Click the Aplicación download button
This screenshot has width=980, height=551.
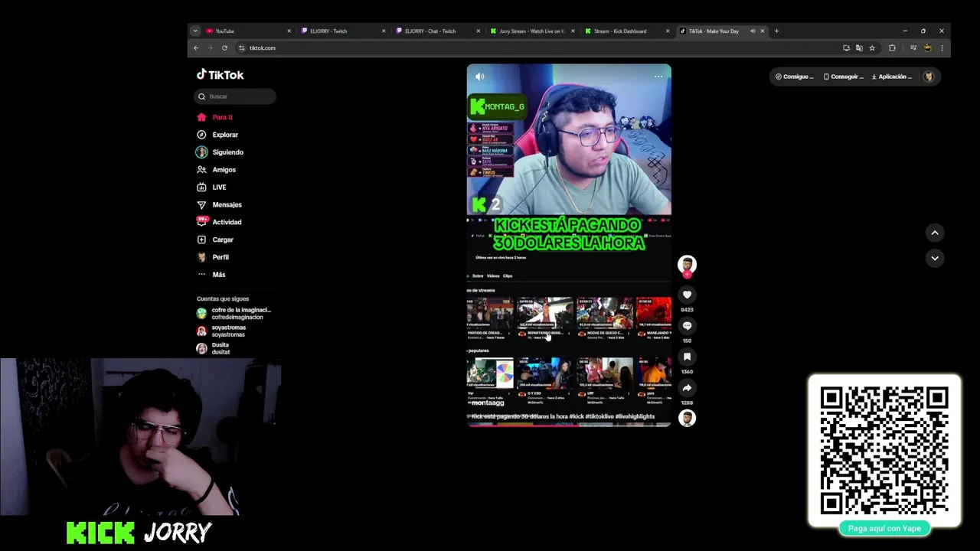[892, 77]
